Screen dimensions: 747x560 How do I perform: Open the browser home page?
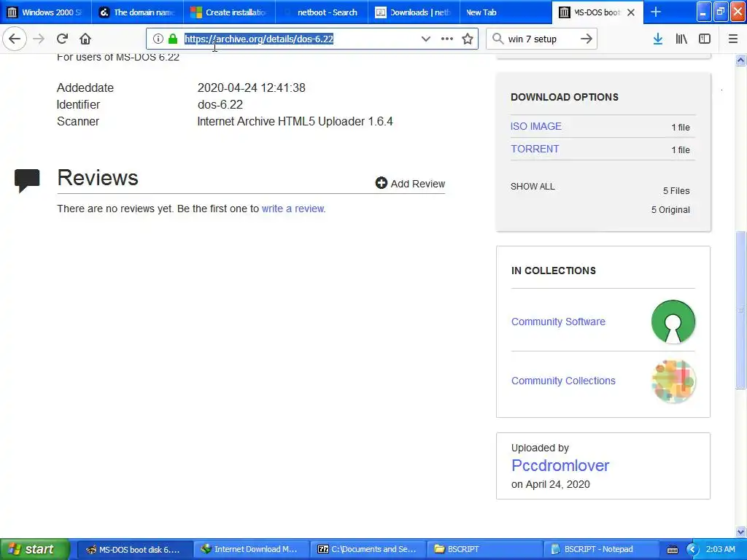pyautogui.click(x=85, y=39)
